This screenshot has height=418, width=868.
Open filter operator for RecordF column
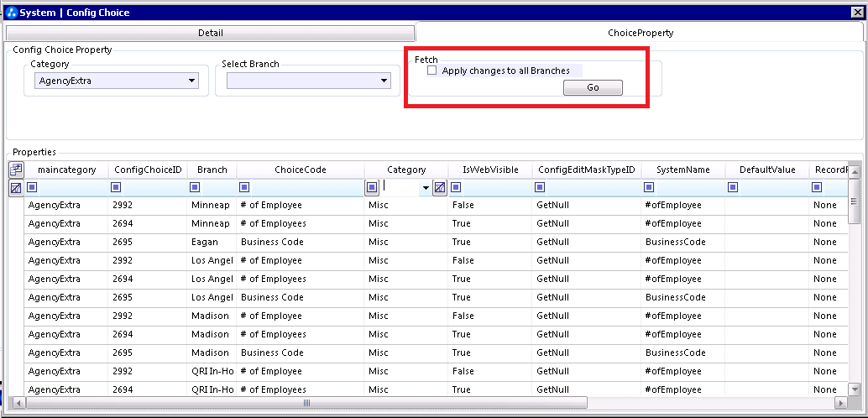click(x=817, y=188)
